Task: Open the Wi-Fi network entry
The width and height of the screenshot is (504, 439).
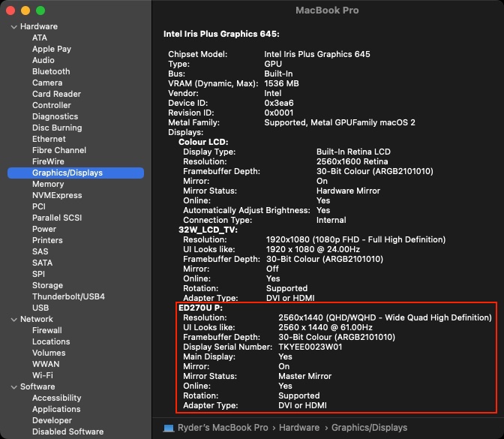Action: (x=43, y=375)
